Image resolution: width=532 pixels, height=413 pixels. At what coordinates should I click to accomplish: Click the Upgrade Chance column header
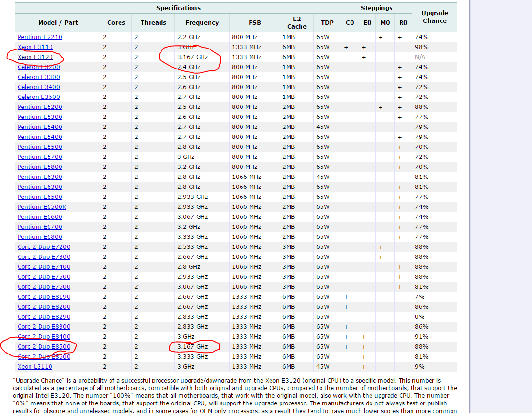click(434, 17)
